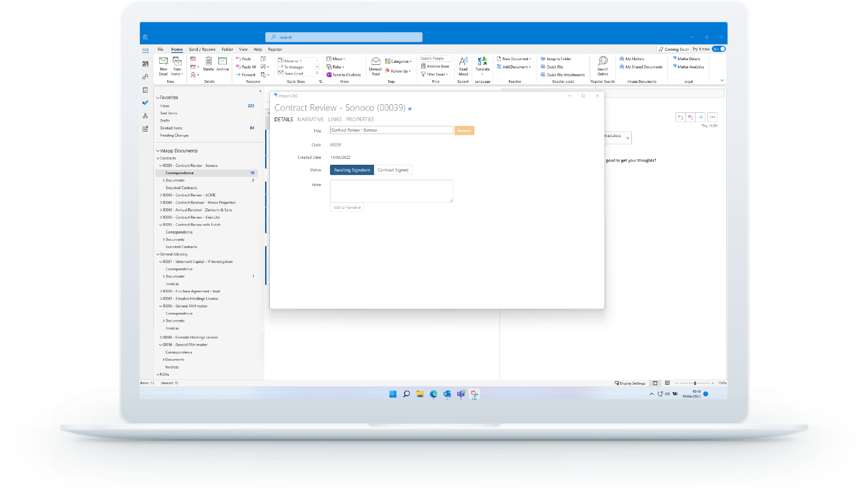The height and width of the screenshot is (499, 868).
Task: Click Reply All in the ribbon
Action: (246, 67)
